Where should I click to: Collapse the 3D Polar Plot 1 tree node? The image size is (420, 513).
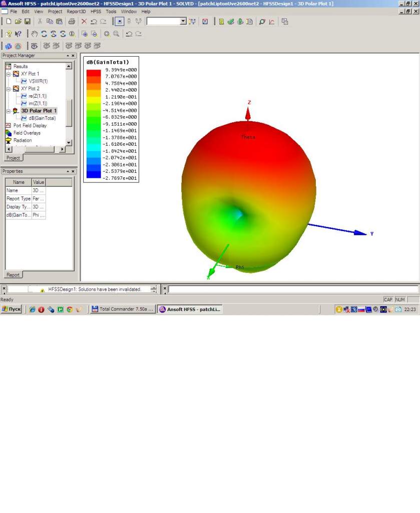coord(9,111)
